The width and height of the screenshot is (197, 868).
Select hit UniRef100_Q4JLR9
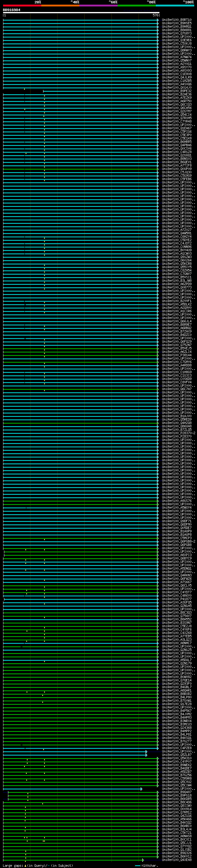(x=176, y=78)
